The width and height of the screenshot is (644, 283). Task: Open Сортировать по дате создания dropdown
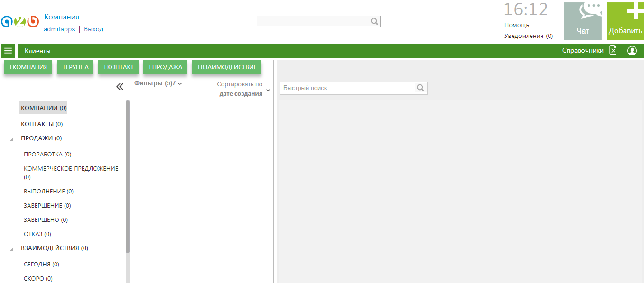click(x=242, y=89)
